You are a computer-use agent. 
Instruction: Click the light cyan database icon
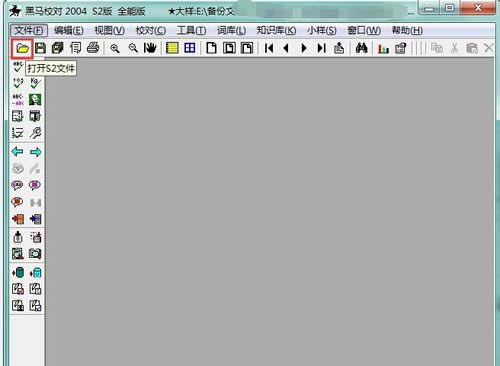pyautogui.click(x=35, y=273)
